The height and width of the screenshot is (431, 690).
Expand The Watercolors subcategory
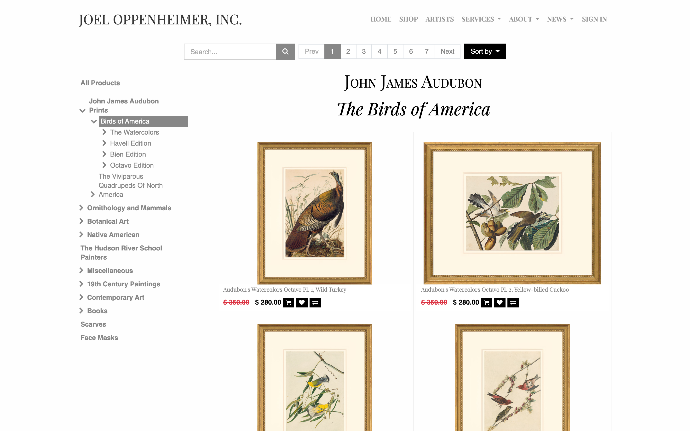point(104,132)
